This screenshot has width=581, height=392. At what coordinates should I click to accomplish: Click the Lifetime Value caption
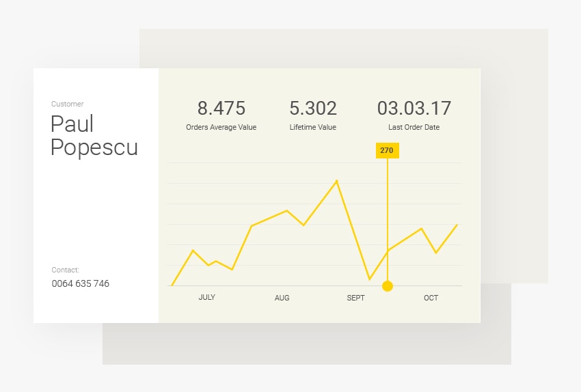[313, 127]
